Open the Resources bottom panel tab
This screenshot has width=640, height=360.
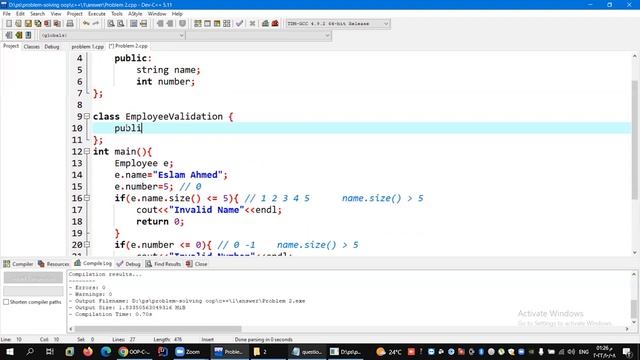tap(54, 264)
